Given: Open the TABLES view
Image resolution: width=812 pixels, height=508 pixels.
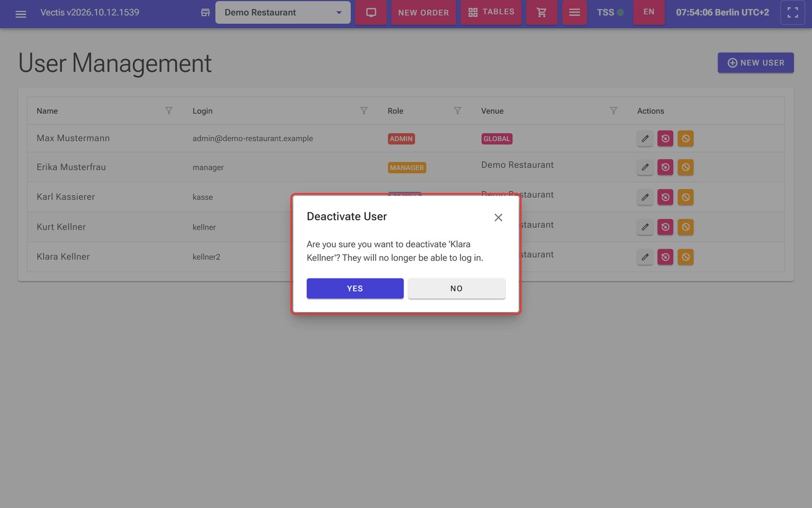Looking at the screenshot, I should tap(491, 12).
